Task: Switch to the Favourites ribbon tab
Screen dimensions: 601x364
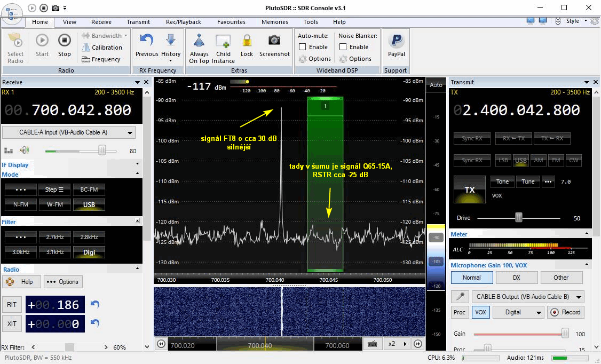Action: coord(231,22)
